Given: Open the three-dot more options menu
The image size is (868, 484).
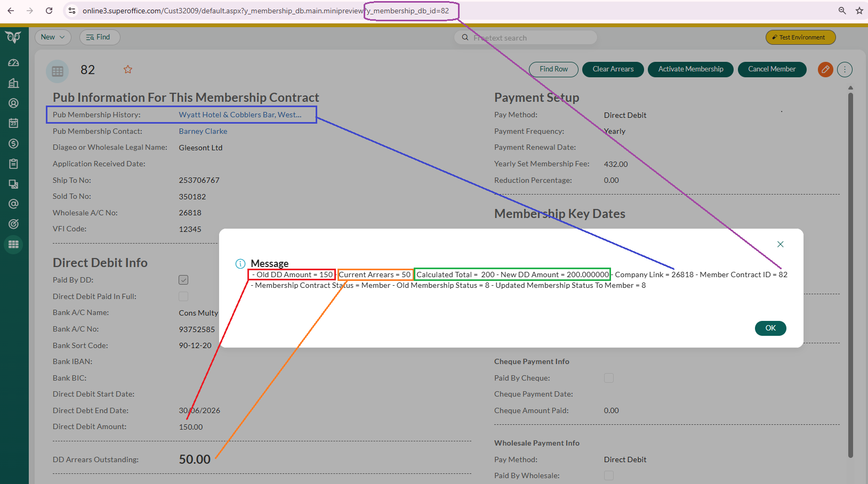Looking at the screenshot, I should (x=845, y=69).
